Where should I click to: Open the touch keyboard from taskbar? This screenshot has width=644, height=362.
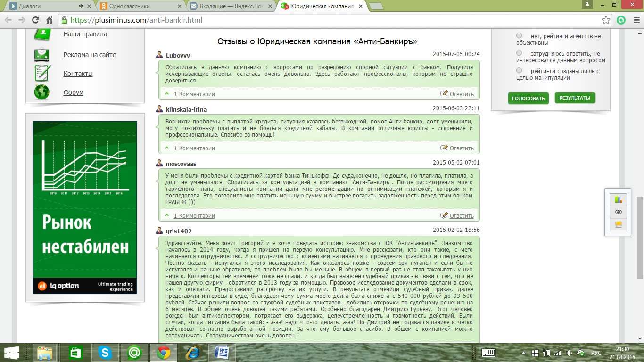tap(488, 353)
